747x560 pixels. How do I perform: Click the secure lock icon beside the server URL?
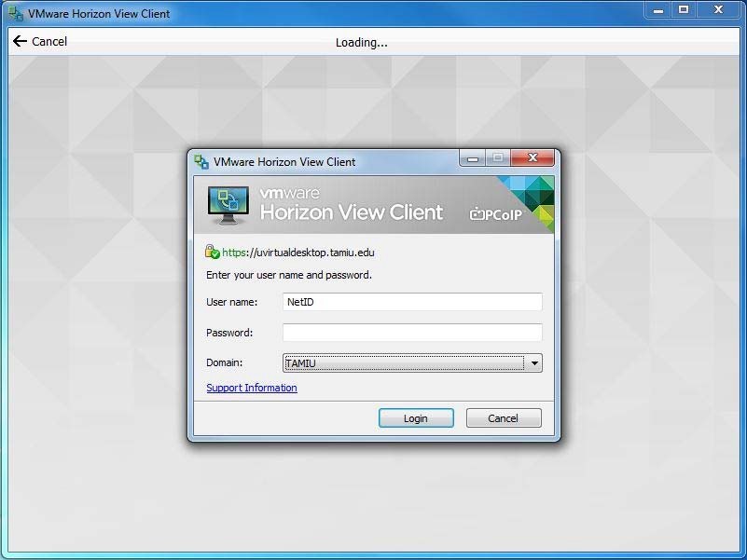[212, 252]
